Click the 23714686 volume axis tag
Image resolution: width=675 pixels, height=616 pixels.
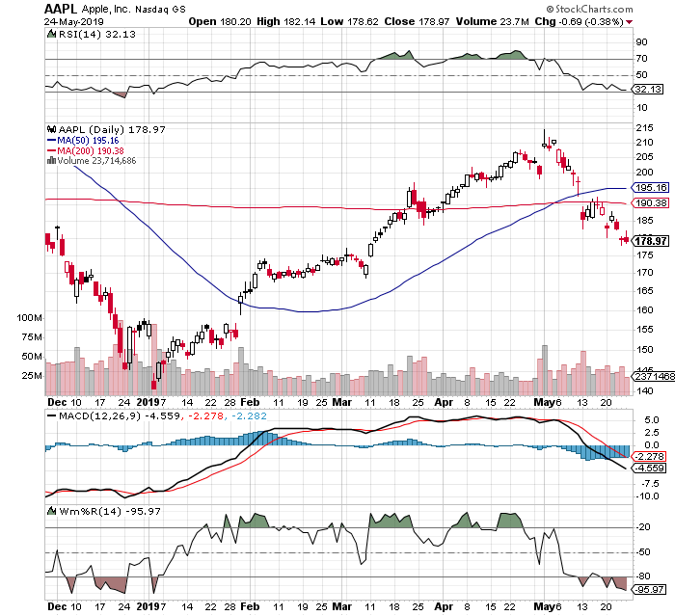pos(654,376)
